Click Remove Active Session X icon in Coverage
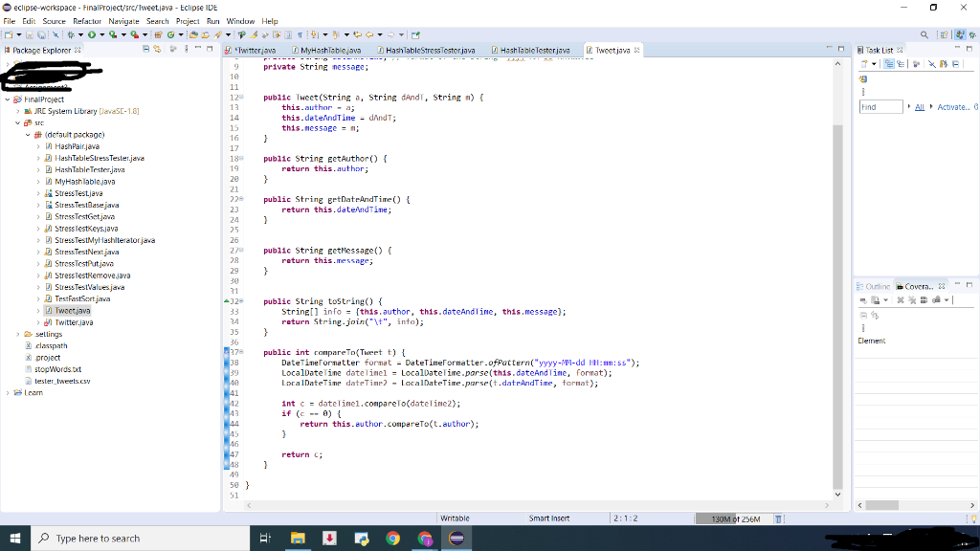This screenshot has width=980, height=551. click(x=901, y=300)
